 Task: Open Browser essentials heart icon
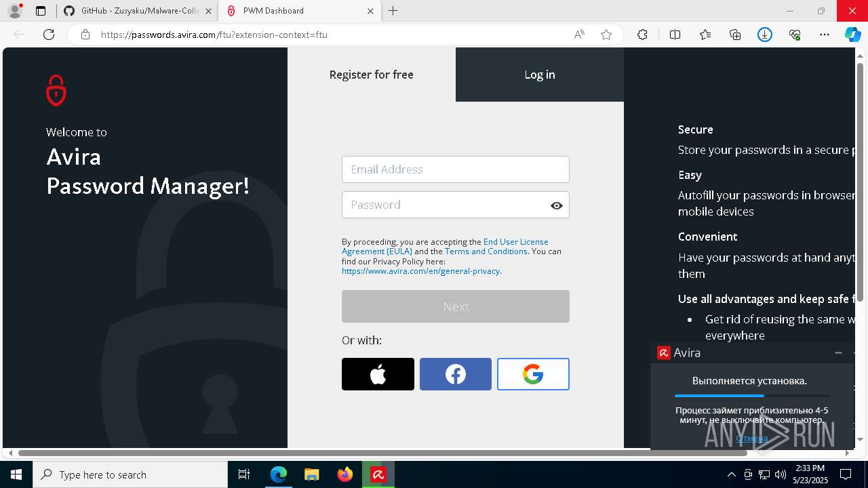tap(795, 35)
